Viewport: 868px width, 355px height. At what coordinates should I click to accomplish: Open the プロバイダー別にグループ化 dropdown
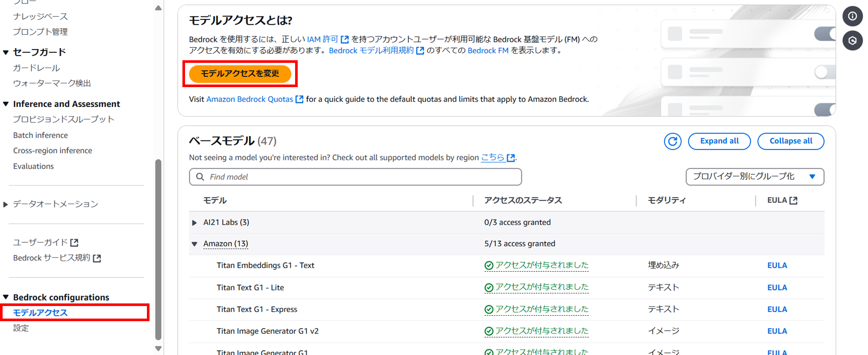[x=755, y=176]
